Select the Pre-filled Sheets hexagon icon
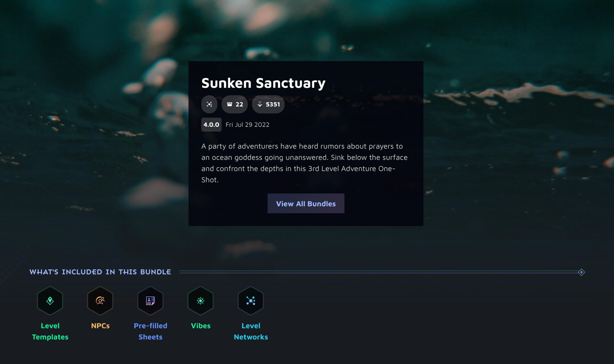 [x=150, y=301]
